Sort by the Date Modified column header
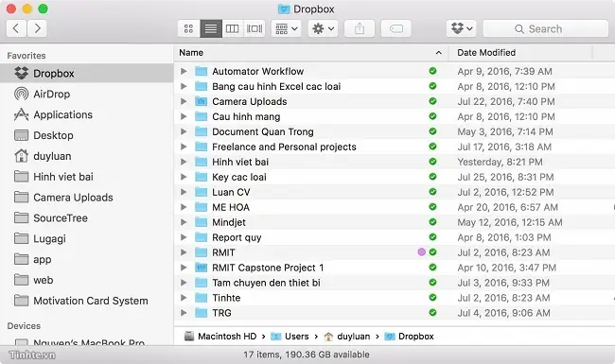Viewport: 615px width, 364px height. point(520,53)
